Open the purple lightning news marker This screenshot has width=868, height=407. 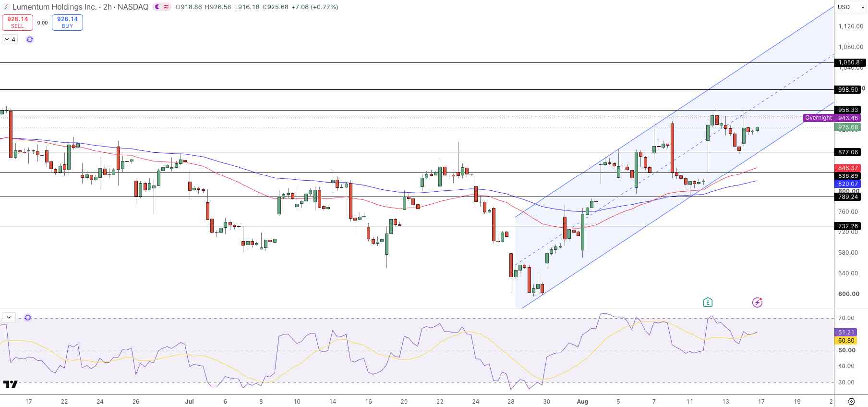click(757, 302)
